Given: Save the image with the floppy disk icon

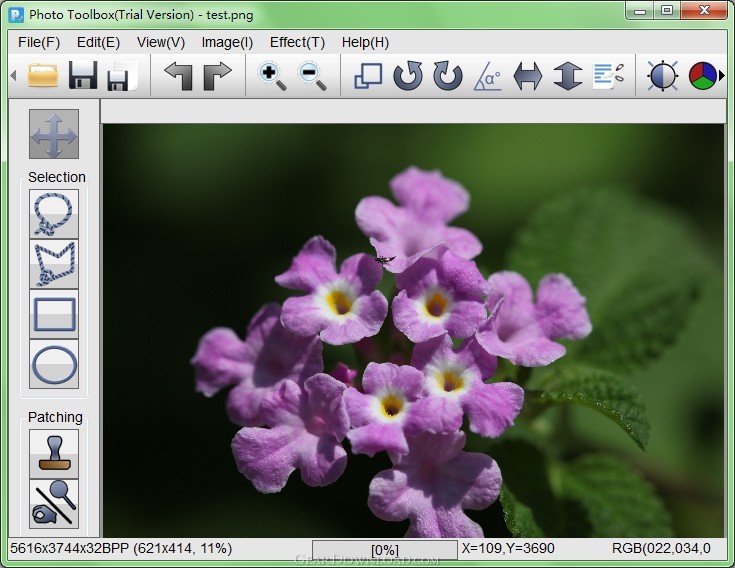Looking at the screenshot, I should 83,75.
